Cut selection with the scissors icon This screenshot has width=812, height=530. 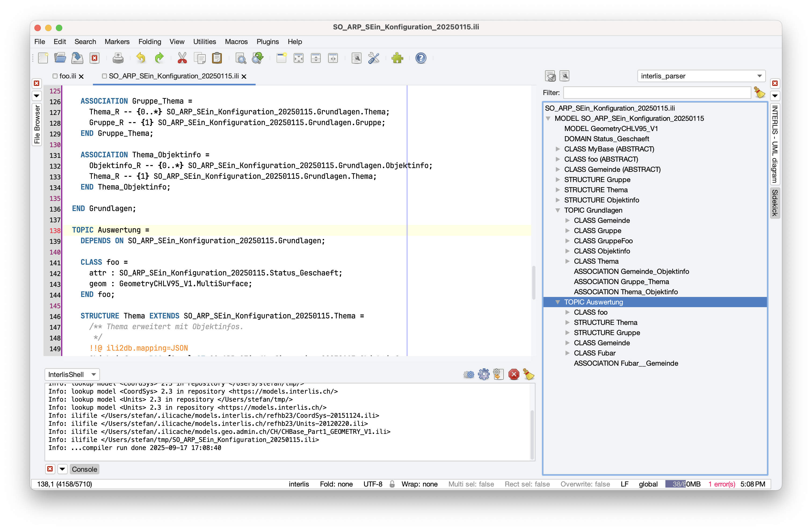pyautogui.click(x=182, y=58)
